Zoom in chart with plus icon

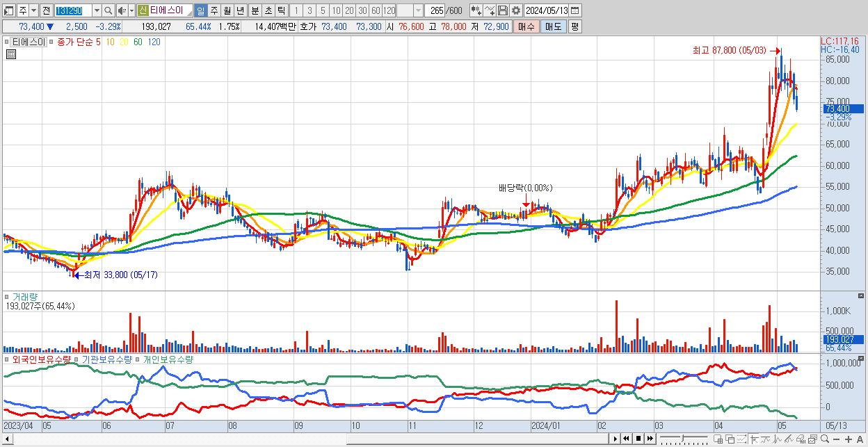[848, 439]
